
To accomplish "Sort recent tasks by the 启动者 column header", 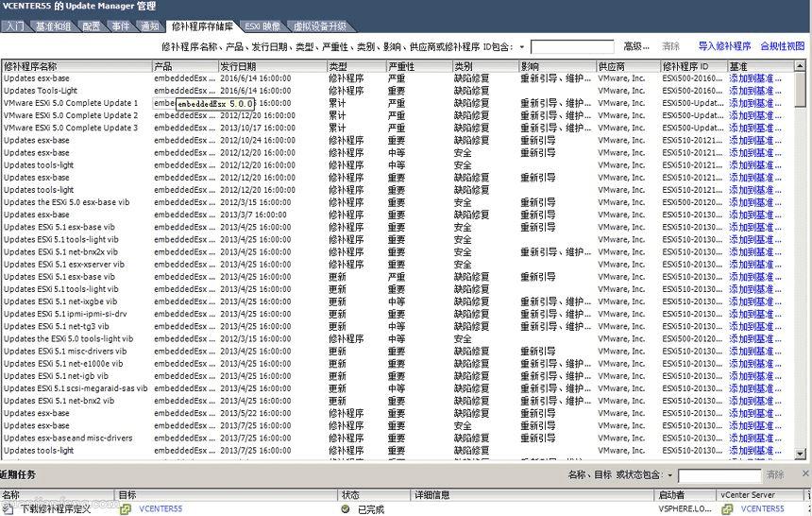I will [685, 495].
